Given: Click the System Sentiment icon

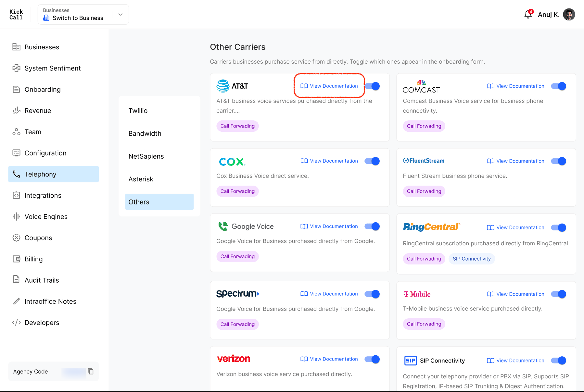Looking at the screenshot, I should [16, 68].
